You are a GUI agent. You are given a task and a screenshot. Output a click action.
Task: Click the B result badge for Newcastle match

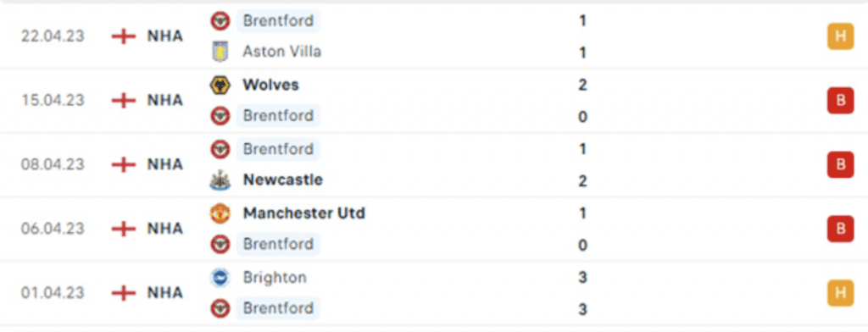click(840, 165)
